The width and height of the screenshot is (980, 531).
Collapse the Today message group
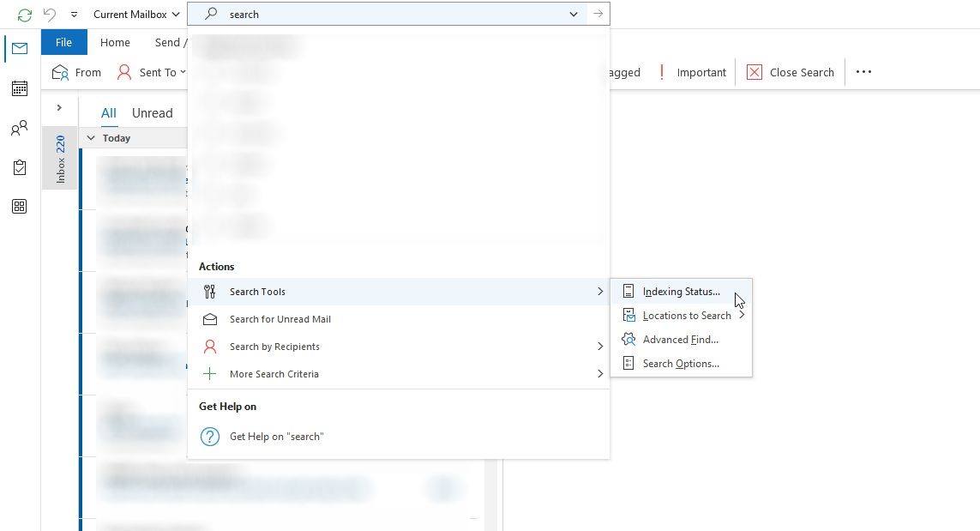[91, 137]
